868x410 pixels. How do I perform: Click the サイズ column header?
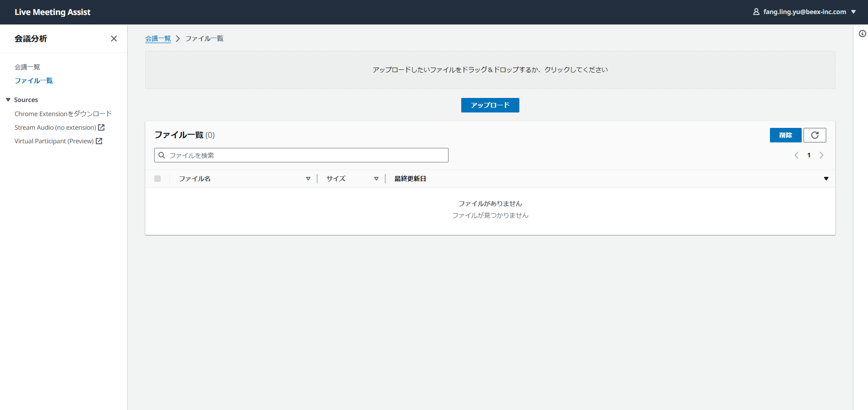coord(336,179)
